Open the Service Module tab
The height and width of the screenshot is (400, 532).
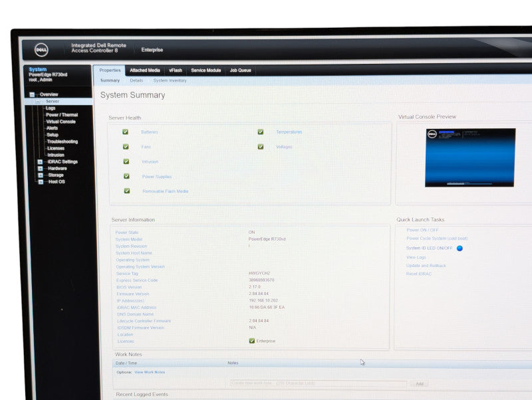[x=206, y=70]
